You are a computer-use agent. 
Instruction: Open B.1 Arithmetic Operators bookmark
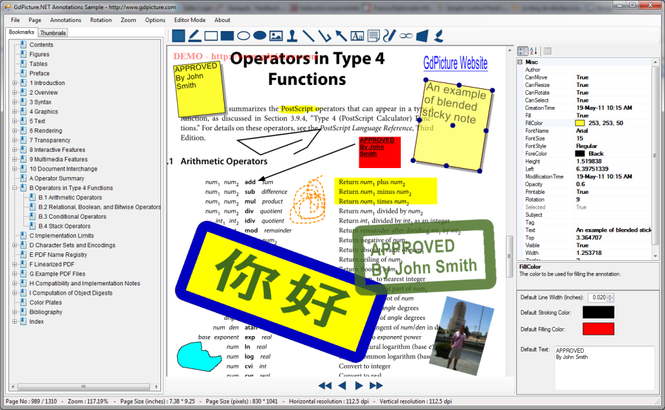click(70, 197)
